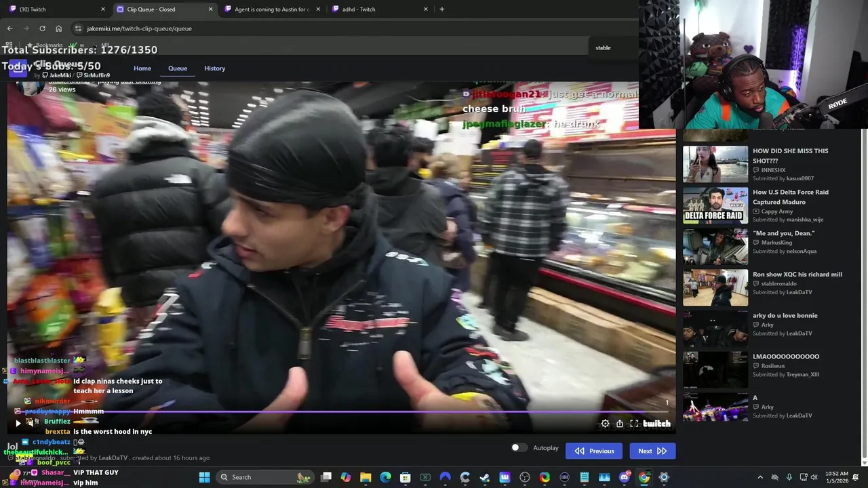
Task: Click the taskbar Search box
Action: pos(264,477)
